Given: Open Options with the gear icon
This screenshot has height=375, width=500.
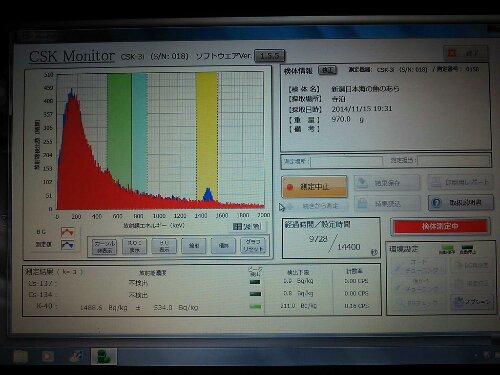Looking at the screenshot, I should 459,302.
